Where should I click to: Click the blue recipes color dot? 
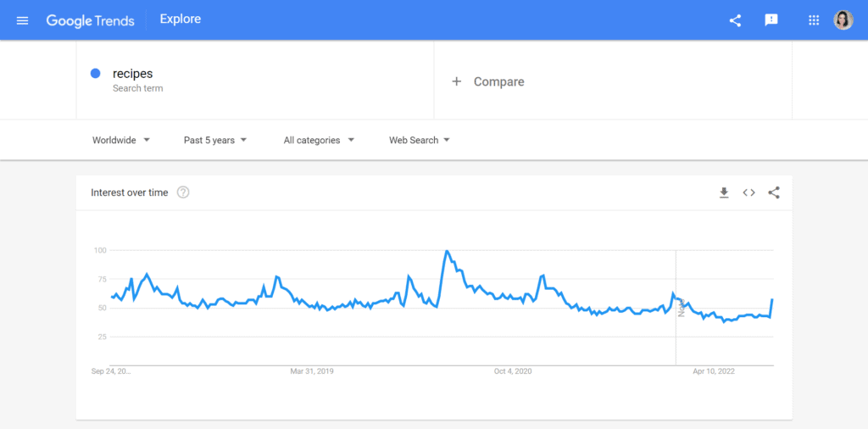(x=96, y=74)
